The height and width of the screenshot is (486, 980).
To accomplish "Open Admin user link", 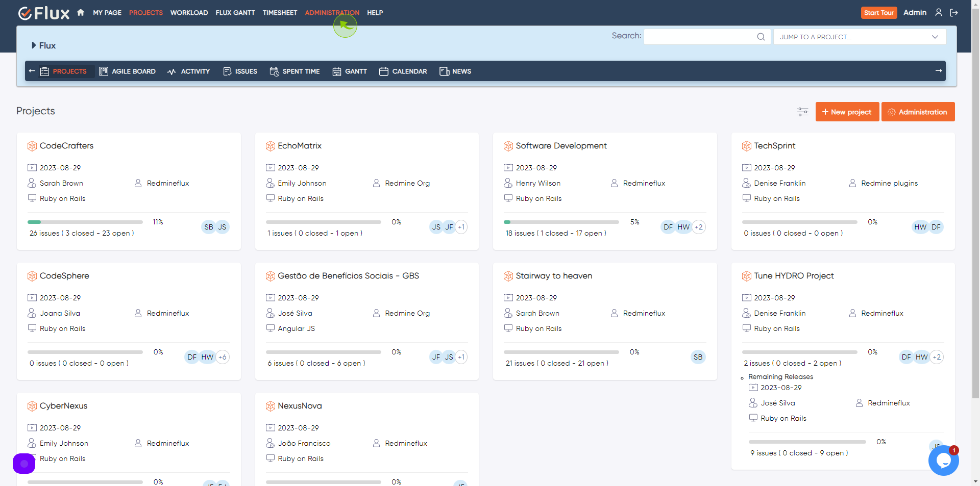I will click(915, 12).
